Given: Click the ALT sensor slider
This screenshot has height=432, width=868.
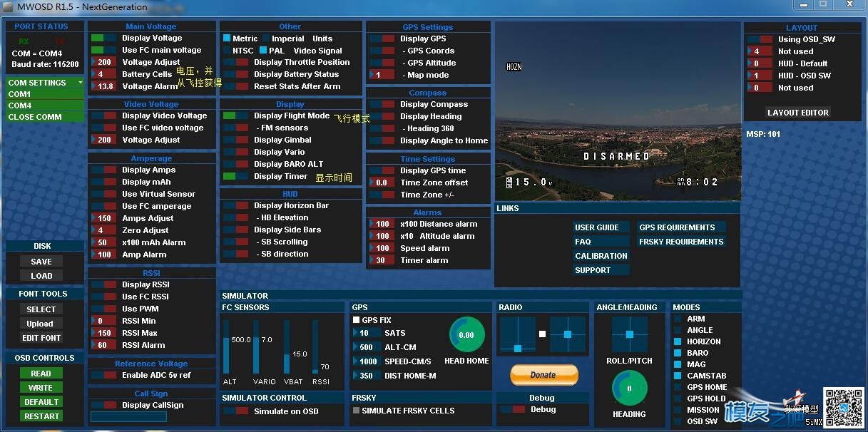Looking at the screenshot, I should click(x=227, y=347).
